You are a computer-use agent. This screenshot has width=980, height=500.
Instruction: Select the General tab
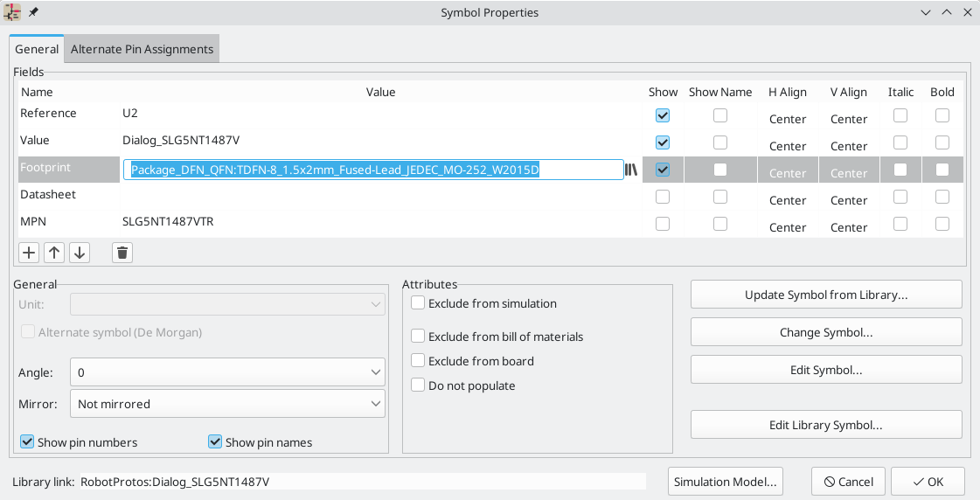pos(37,50)
